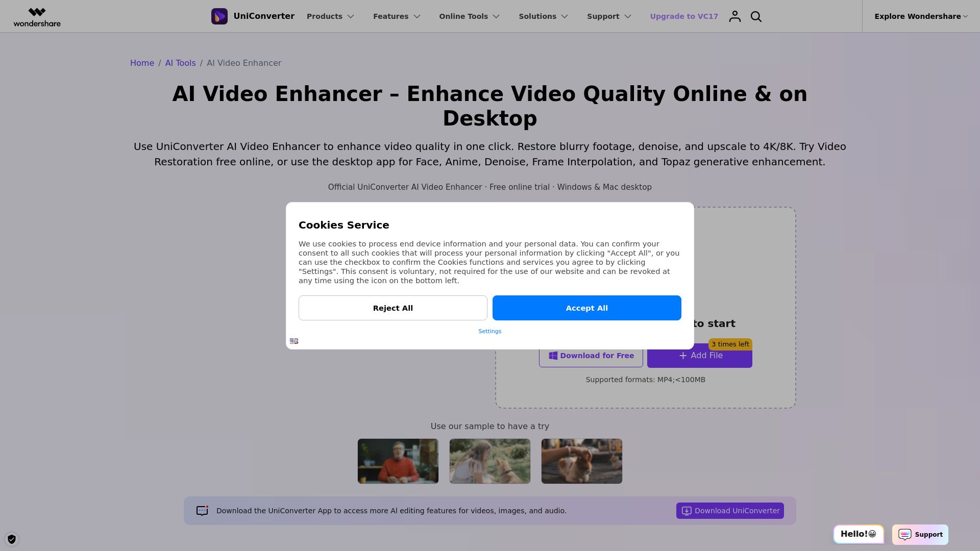Click the 'AI Video Enhancer' breadcrumb text
Viewport: 980px width, 551px height.
pyautogui.click(x=244, y=63)
